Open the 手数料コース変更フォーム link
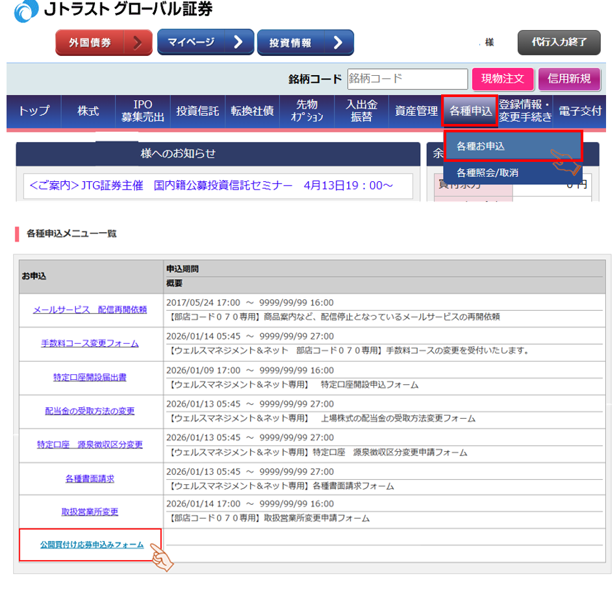This screenshot has width=612, height=600. pos(89,343)
